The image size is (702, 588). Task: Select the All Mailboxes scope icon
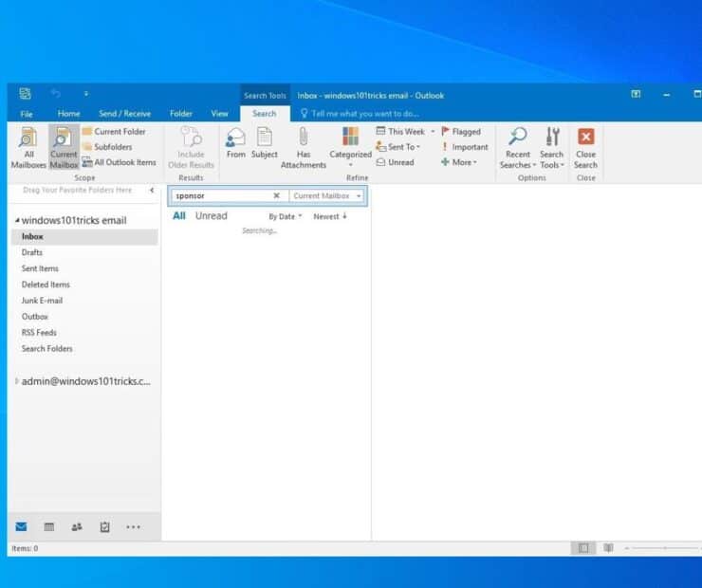click(28, 147)
